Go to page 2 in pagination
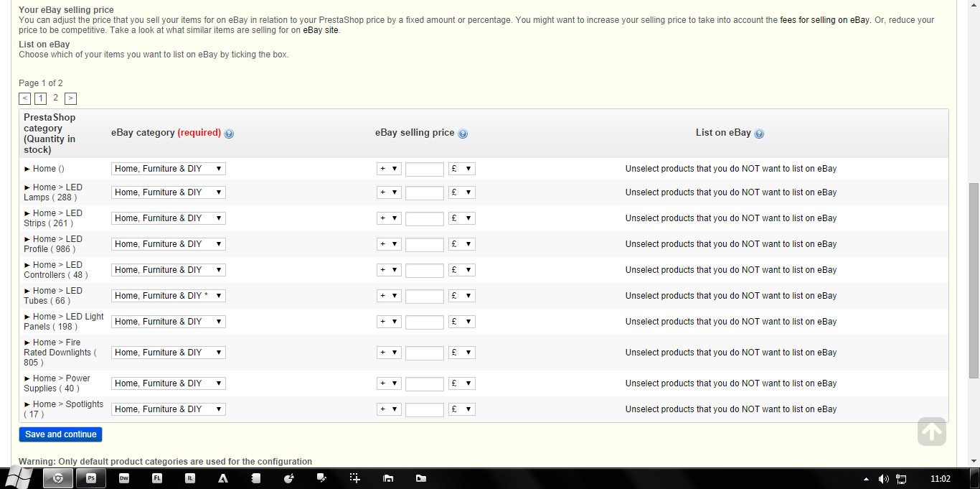 pyautogui.click(x=55, y=98)
